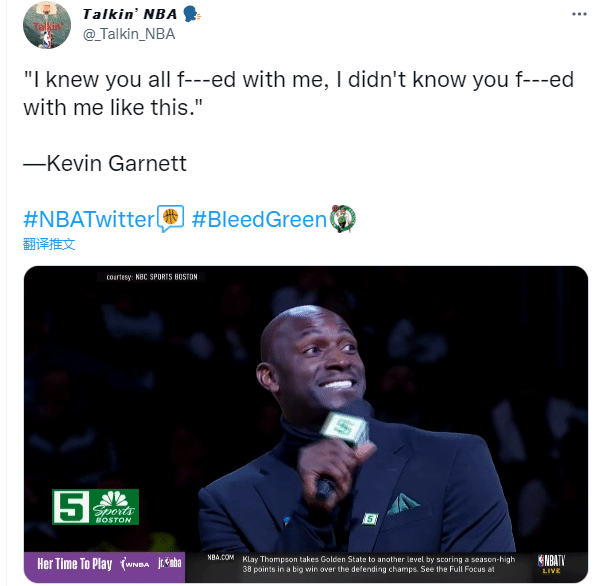Image resolution: width=600 pixels, height=586 pixels.
Task: Click the translate tweet link
Action: 49,244
